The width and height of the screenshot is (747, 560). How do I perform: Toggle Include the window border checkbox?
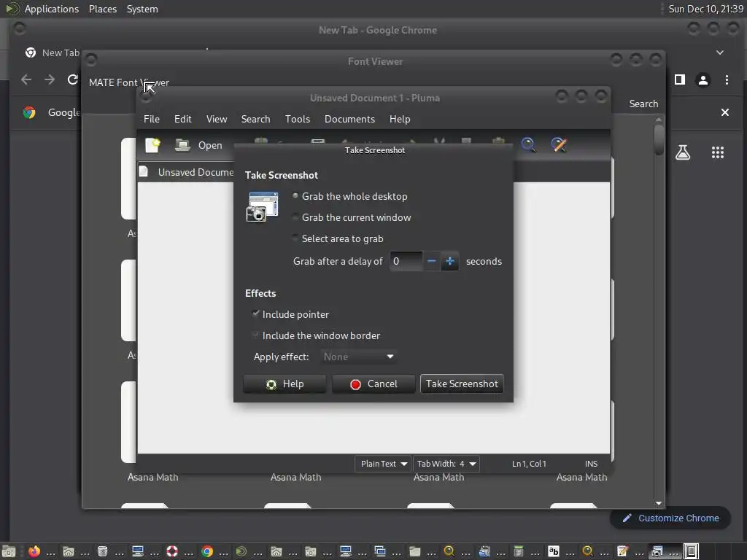317,335
